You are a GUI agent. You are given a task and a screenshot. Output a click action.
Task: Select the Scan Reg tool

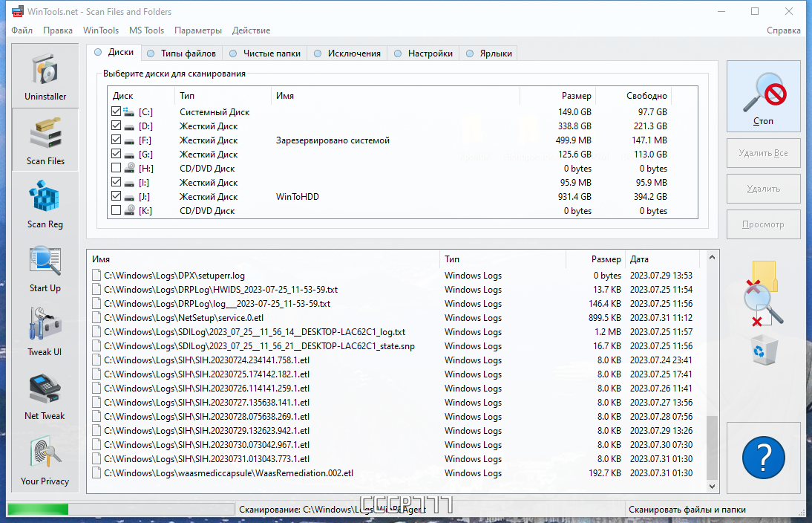[x=45, y=204]
